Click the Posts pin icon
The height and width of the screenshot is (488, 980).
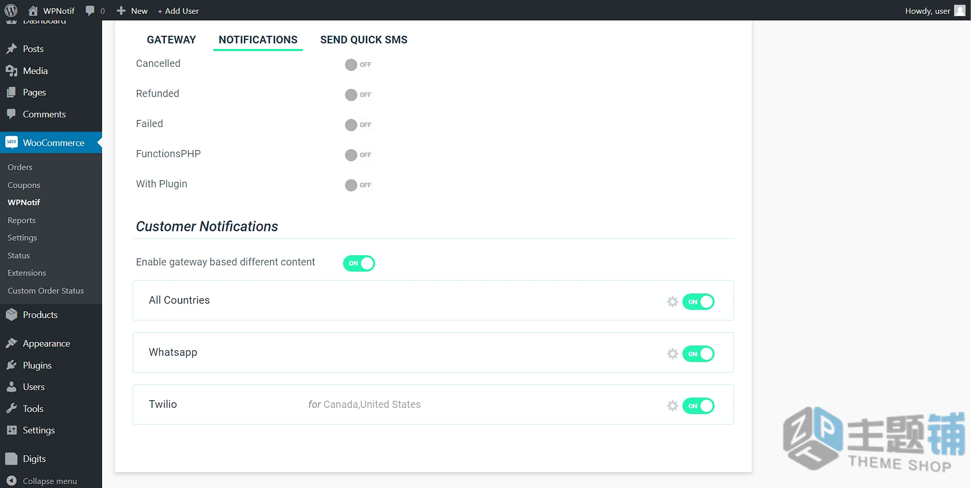click(x=11, y=48)
